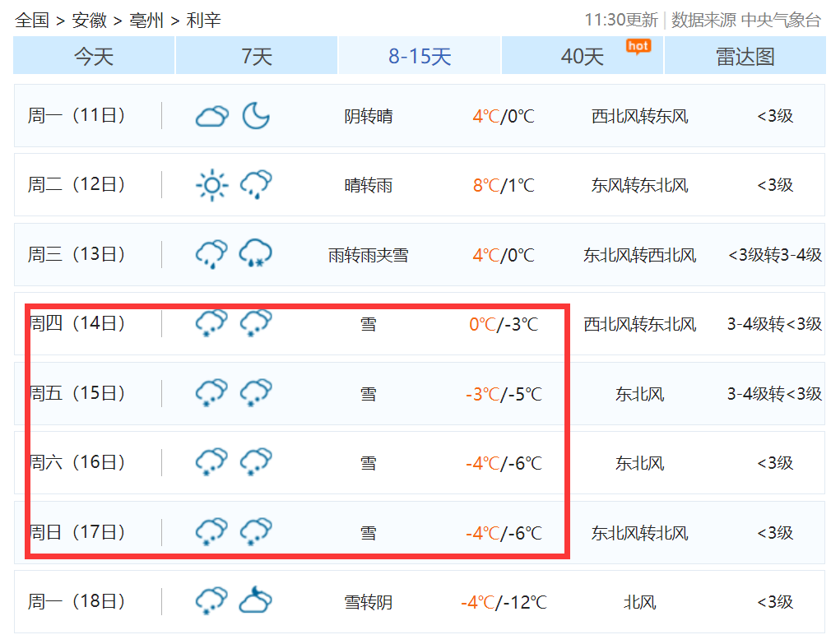Viewport: 831px width, 644px height.
Task: Click the 东风转东北风 wind text
Action: [639, 185]
